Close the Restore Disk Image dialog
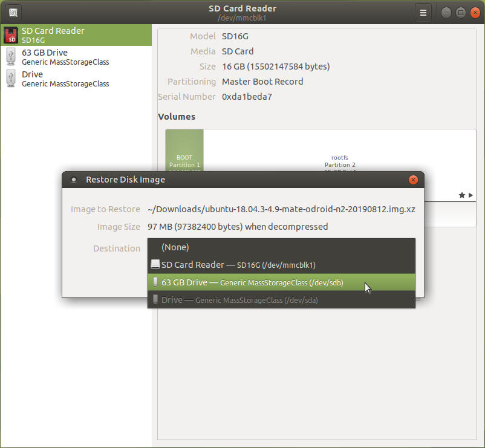Image resolution: width=485 pixels, height=448 pixels. tap(413, 180)
